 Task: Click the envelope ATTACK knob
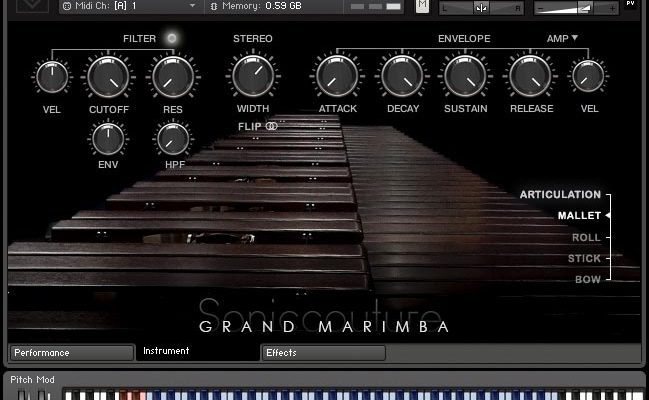tap(337, 75)
